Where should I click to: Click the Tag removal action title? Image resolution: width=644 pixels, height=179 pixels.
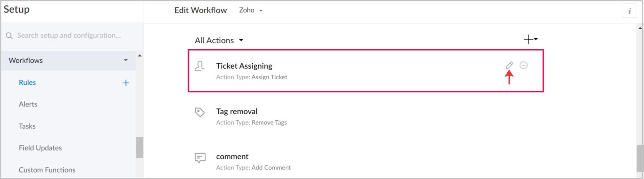point(237,111)
